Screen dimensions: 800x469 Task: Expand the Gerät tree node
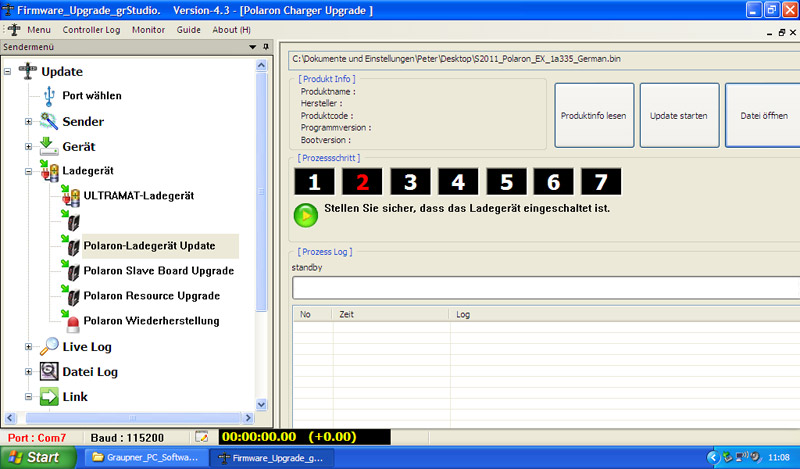pos(29,146)
